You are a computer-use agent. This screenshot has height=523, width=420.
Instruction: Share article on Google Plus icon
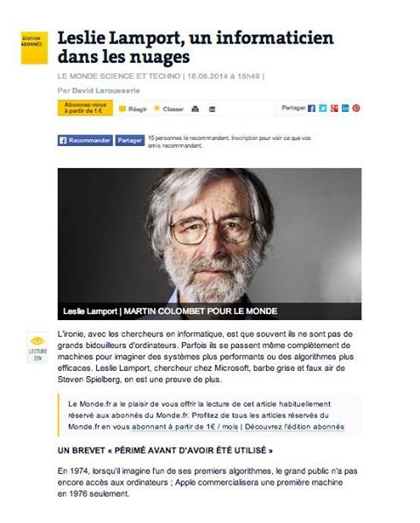pos(334,108)
